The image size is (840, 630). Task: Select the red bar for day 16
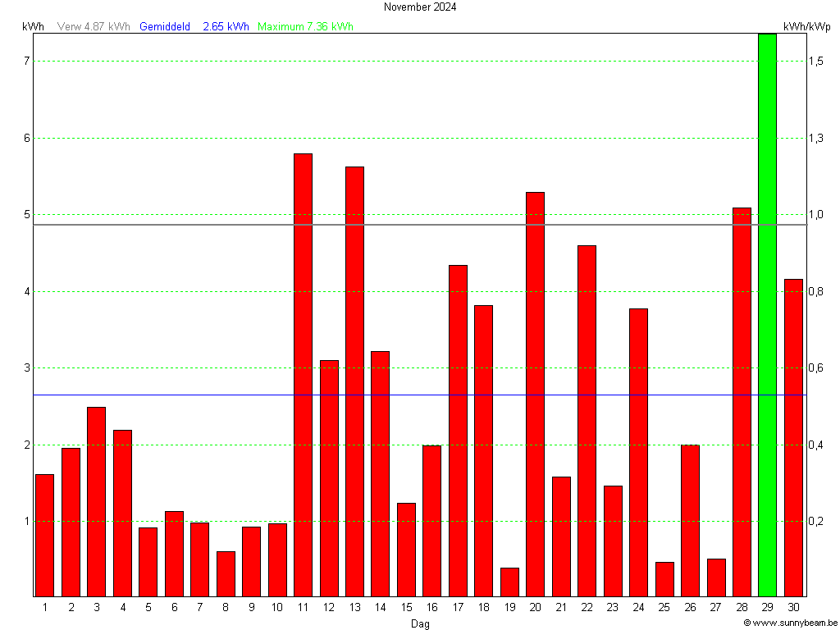pyautogui.click(x=431, y=521)
